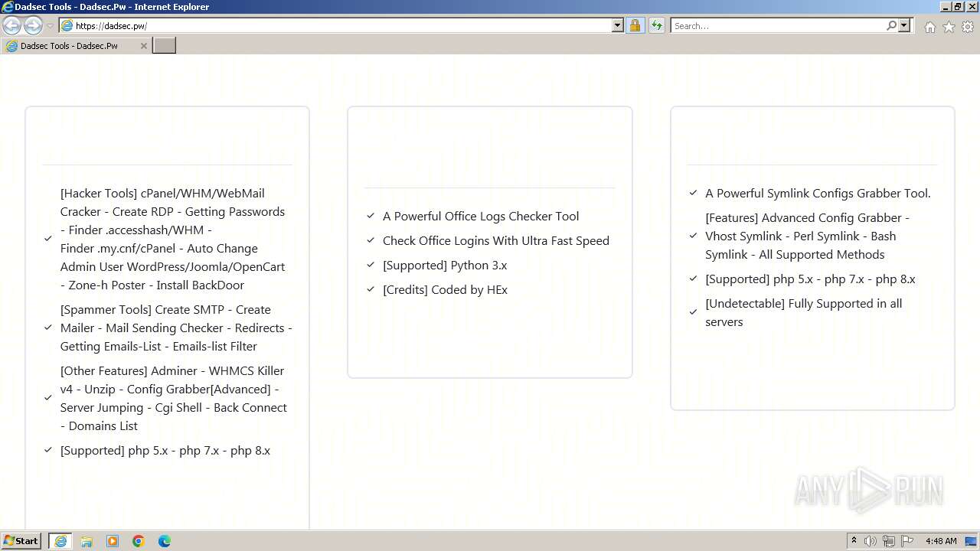Click 'A Powerful Symlink Configs Grabber Tool.' text
Image resolution: width=980 pixels, height=551 pixels.
(x=818, y=193)
